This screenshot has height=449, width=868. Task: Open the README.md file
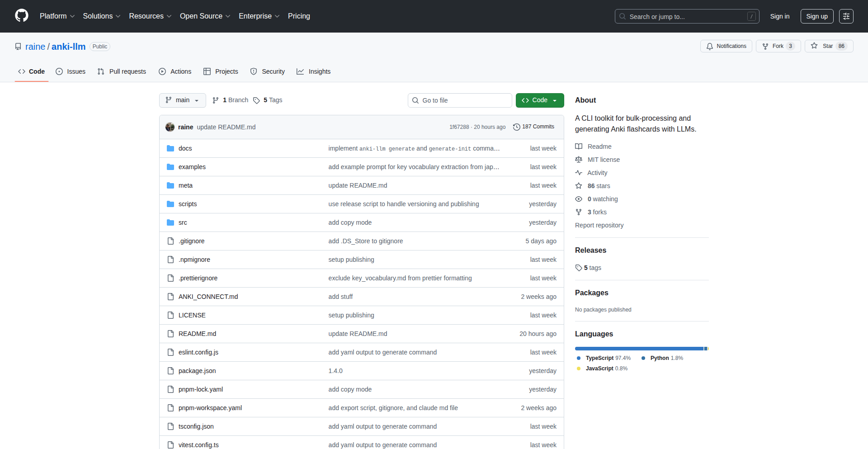197,334
